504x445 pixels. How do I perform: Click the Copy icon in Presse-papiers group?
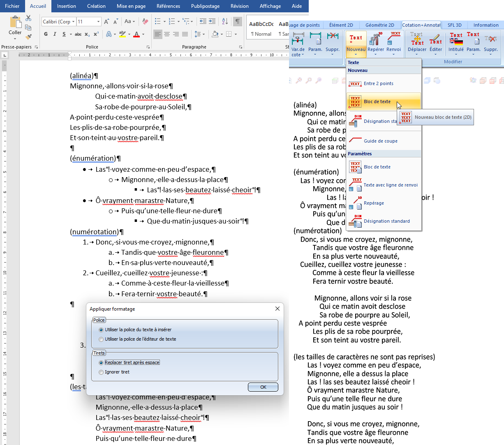[28, 28]
